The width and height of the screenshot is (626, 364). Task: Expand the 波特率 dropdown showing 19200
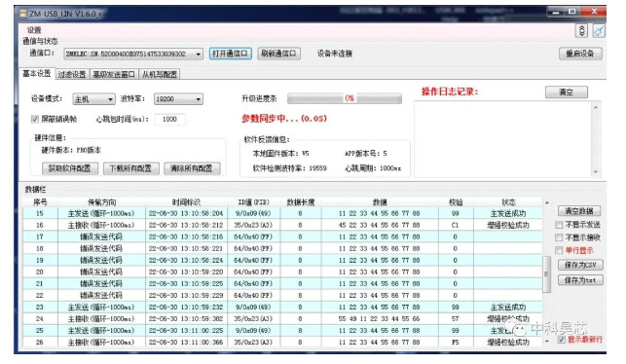pos(178,99)
